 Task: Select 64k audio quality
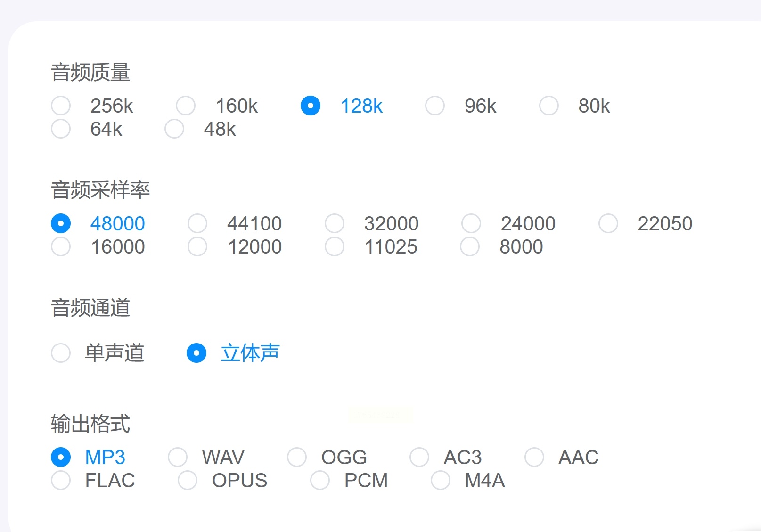click(x=61, y=129)
